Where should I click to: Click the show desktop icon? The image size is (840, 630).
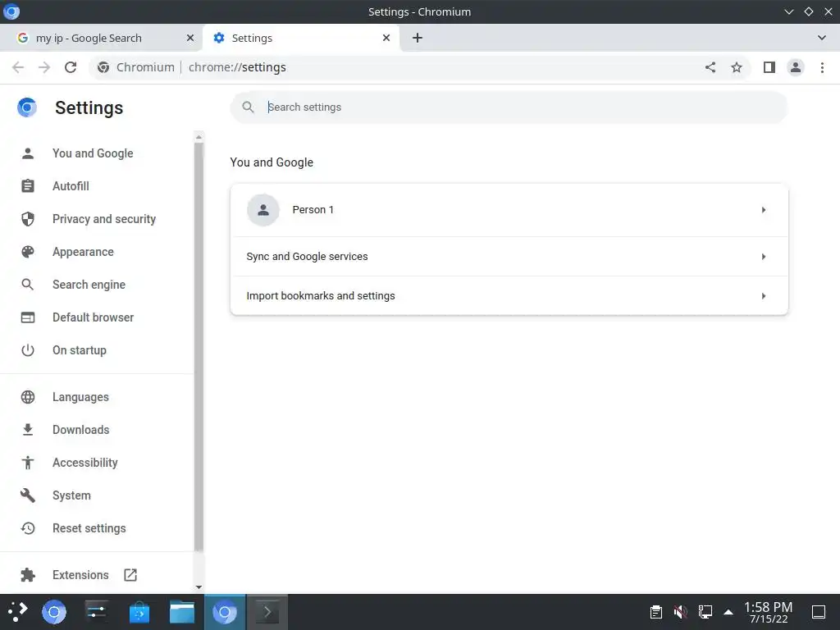pos(819,612)
